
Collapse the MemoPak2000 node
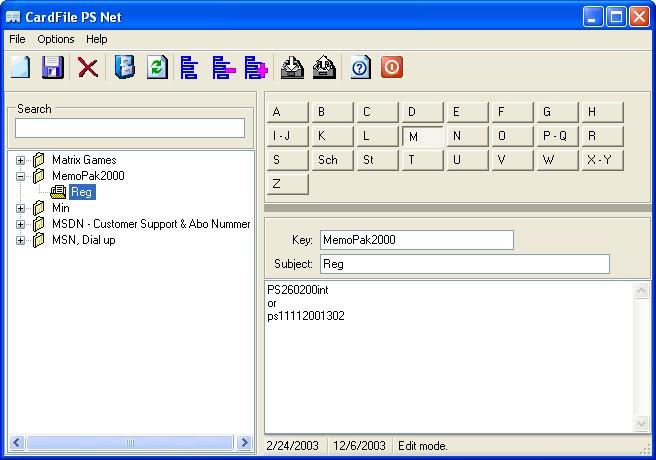(20, 176)
